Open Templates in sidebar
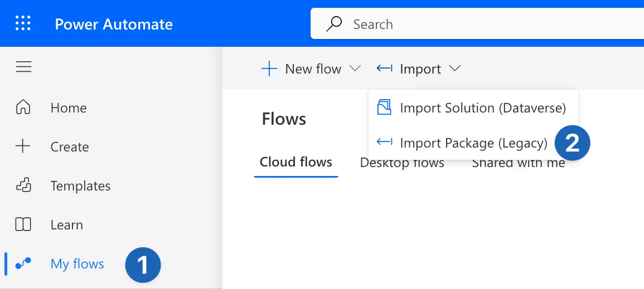 [x=80, y=186]
